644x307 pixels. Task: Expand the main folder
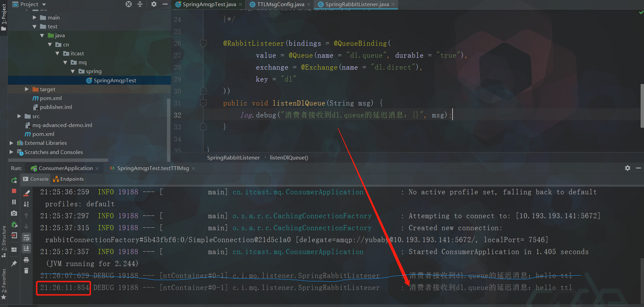(x=34, y=17)
